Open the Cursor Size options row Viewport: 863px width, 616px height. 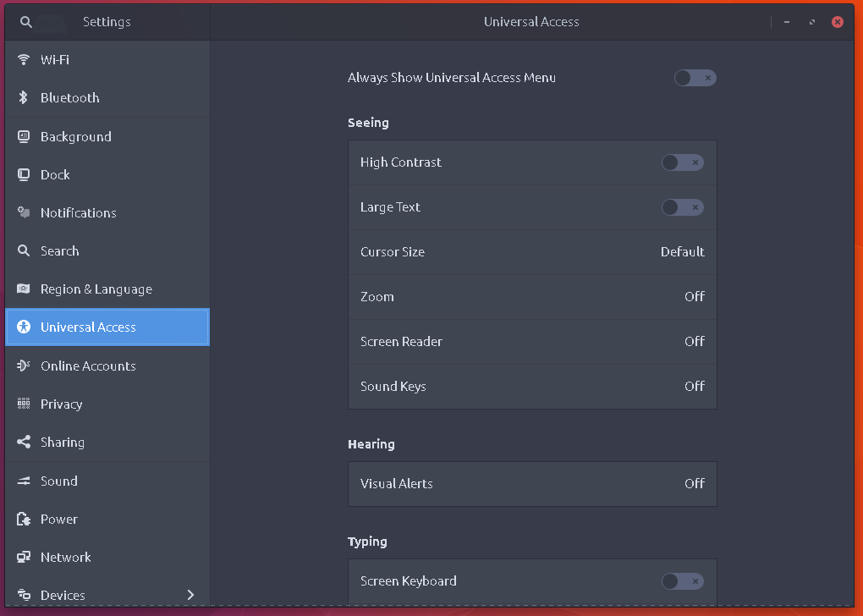pos(532,252)
